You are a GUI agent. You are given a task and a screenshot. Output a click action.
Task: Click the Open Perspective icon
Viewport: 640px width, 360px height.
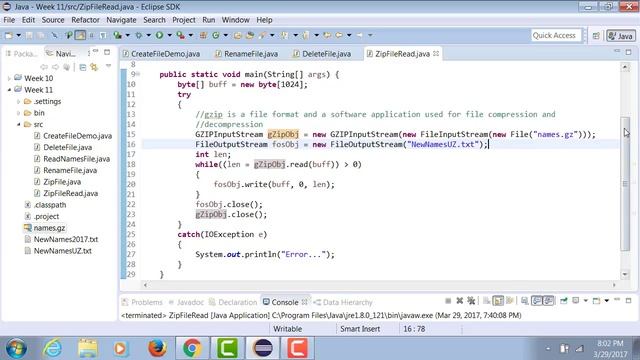pyautogui.click(x=596, y=36)
